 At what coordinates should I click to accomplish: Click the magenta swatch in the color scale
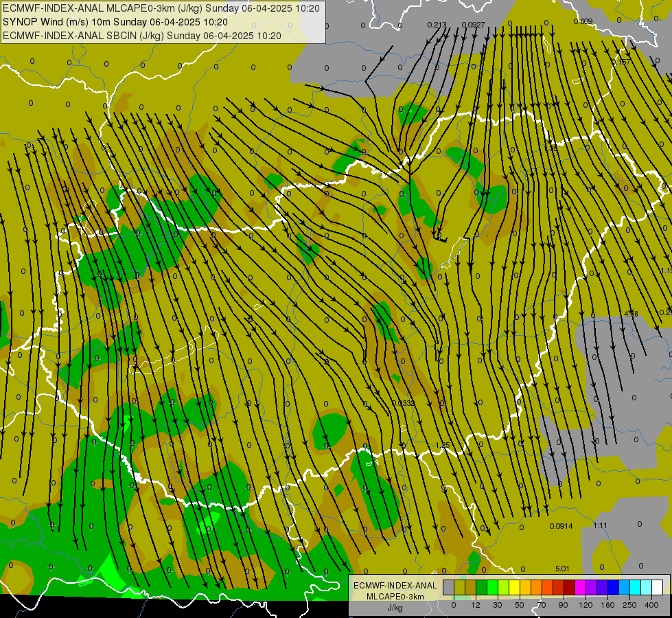(580, 587)
